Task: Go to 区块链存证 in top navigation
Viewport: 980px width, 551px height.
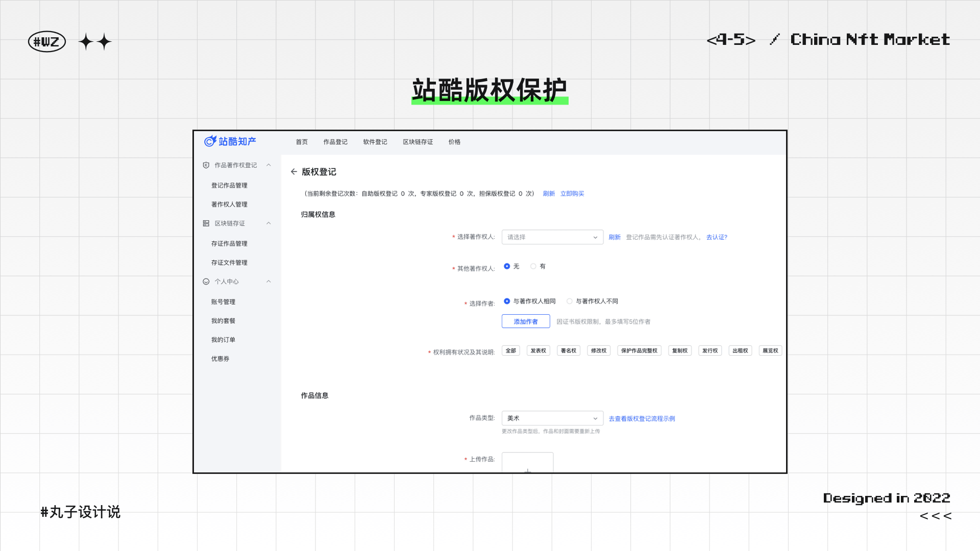Action: tap(418, 142)
